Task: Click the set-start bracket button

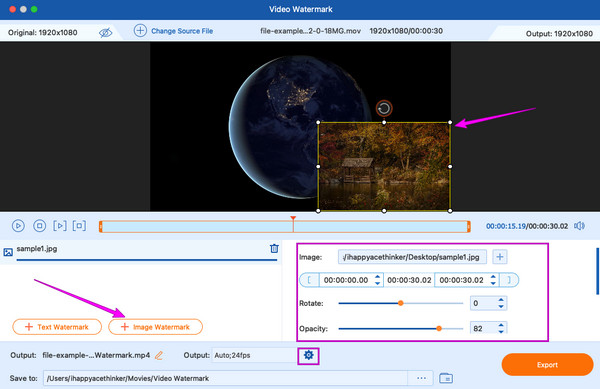Action: pos(309,280)
